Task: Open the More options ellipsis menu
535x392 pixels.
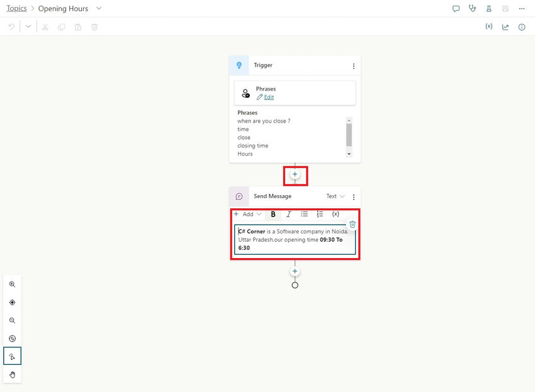Action: pyautogui.click(x=521, y=8)
